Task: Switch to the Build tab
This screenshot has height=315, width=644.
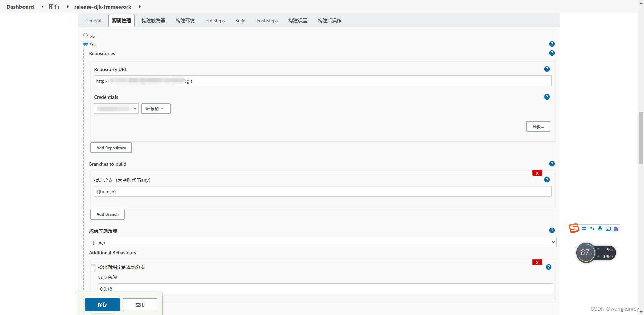Action: click(x=240, y=21)
